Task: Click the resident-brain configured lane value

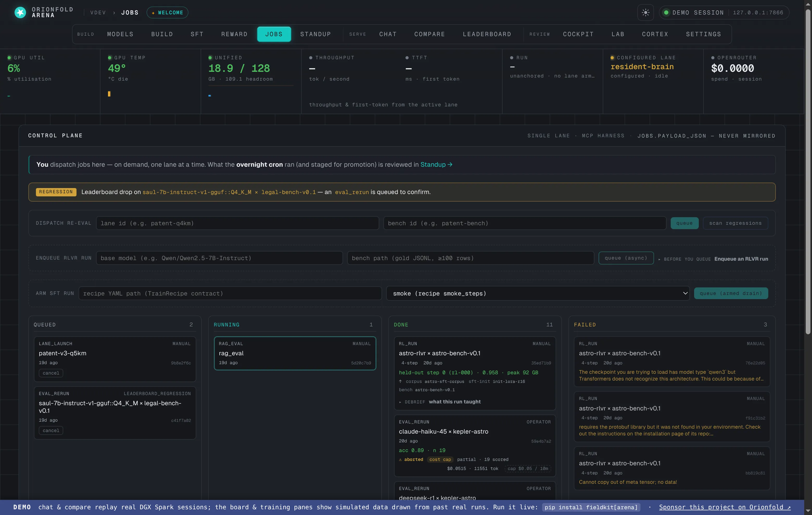Action: coord(642,67)
